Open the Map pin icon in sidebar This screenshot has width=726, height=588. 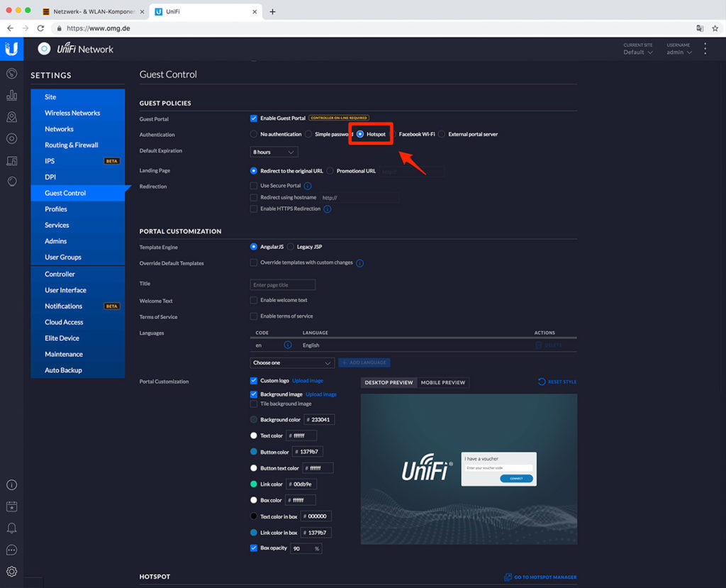pos(11,117)
